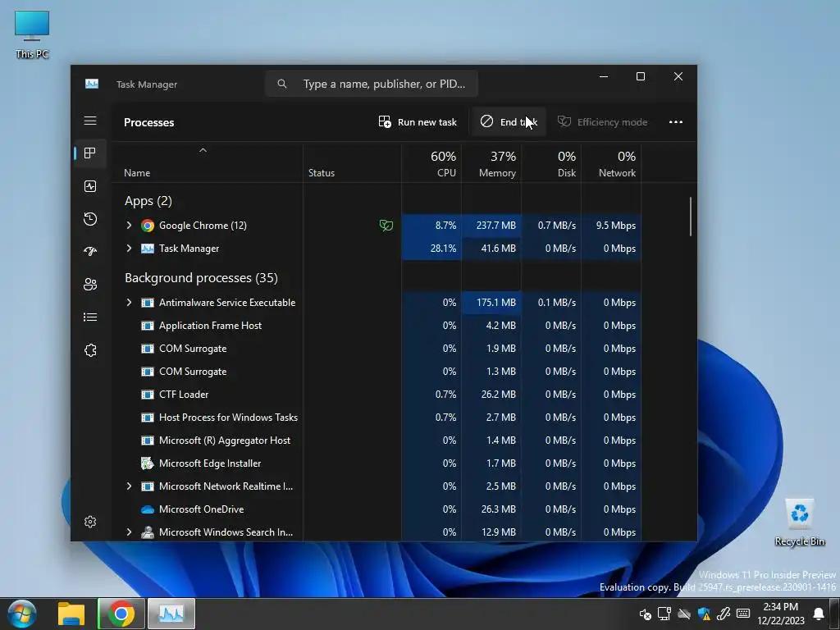840x630 pixels.
Task: Expand the Google Chrome (12) process group
Action: coord(129,226)
